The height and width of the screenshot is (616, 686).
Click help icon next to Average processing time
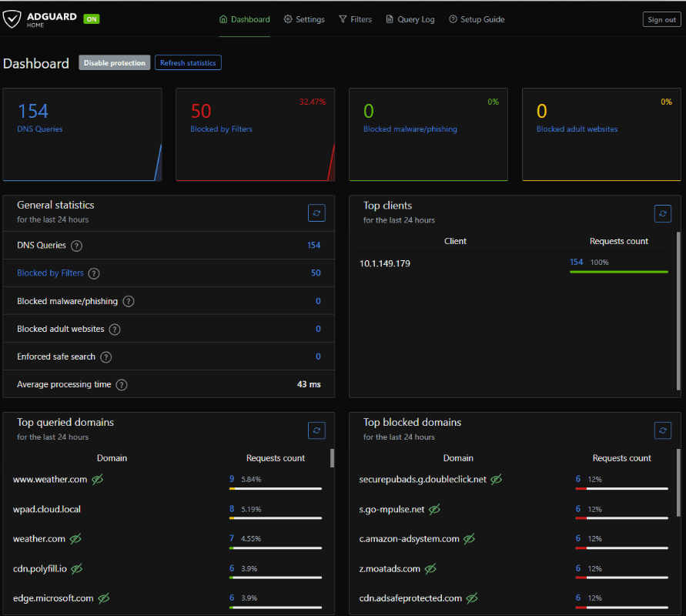click(122, 385)
